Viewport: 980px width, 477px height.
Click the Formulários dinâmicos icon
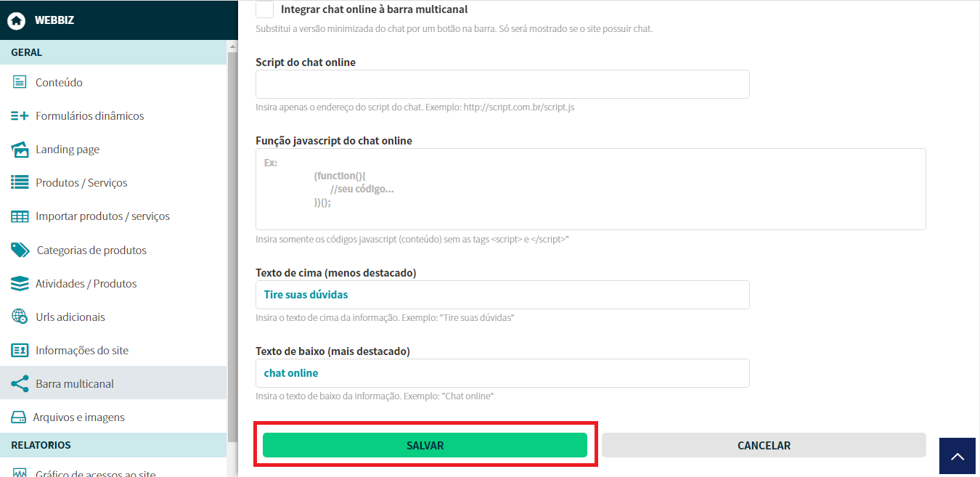coord(20,115)
